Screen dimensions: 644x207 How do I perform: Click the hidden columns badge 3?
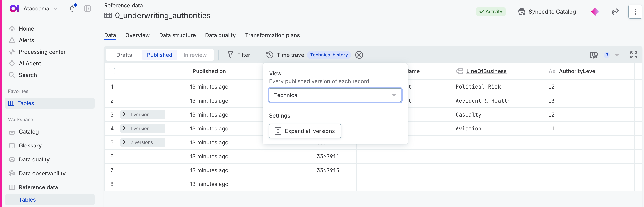[x=607, y=55]
